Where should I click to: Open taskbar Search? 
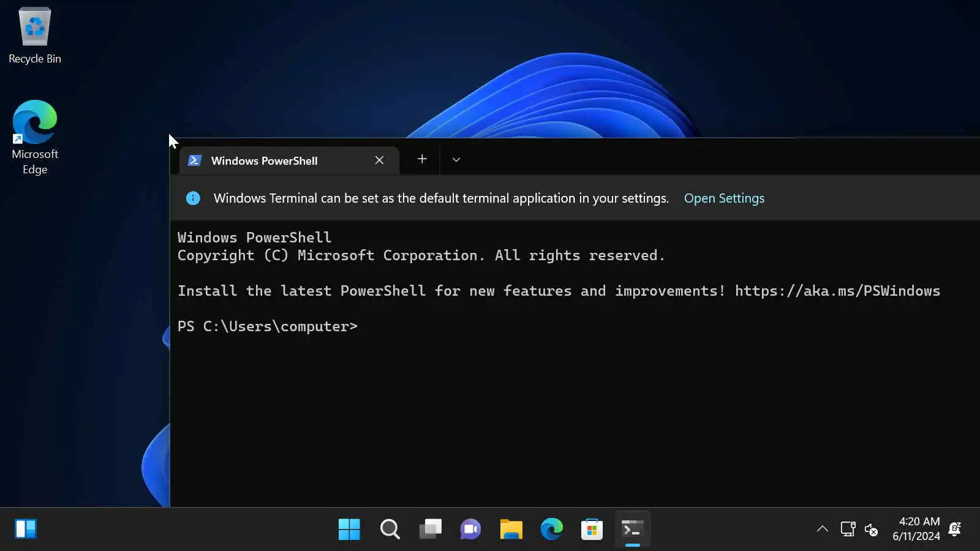[x=390, y=529]
